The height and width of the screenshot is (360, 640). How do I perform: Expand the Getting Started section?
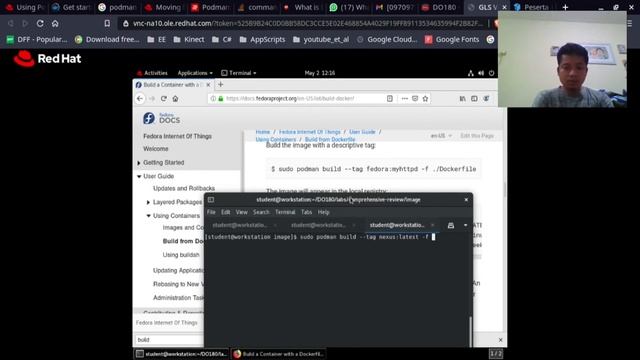click(x=139, y=163)
